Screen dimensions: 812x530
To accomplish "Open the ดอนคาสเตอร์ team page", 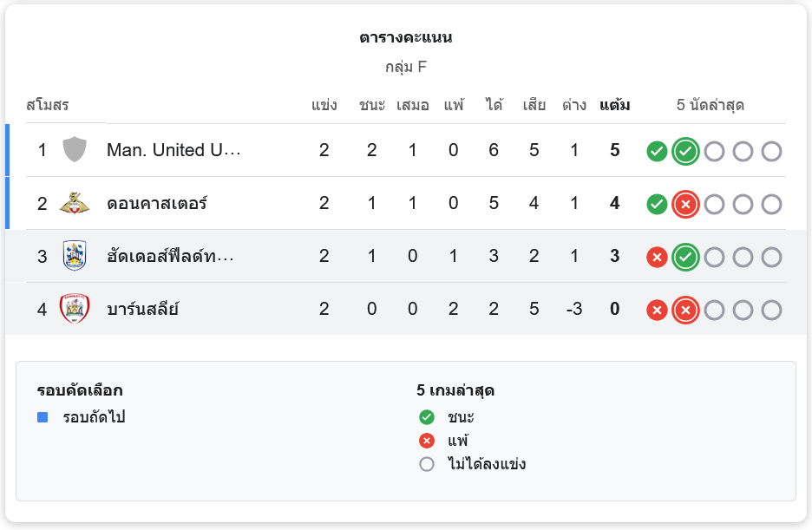I will tap(157, 204).
